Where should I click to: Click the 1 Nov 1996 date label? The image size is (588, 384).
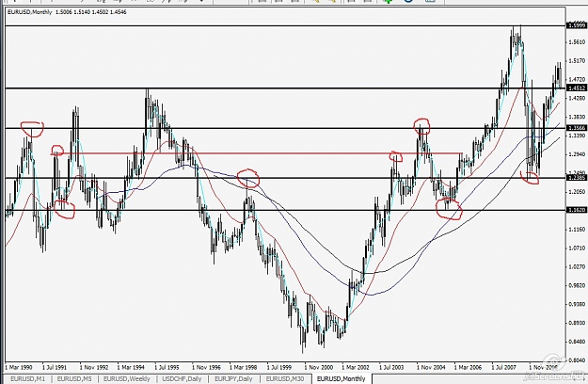click(206, 367)
